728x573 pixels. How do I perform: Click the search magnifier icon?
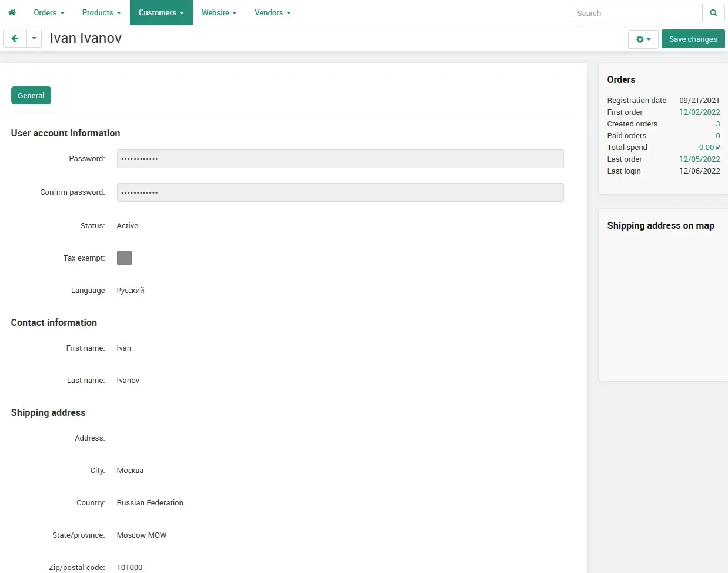713,13
